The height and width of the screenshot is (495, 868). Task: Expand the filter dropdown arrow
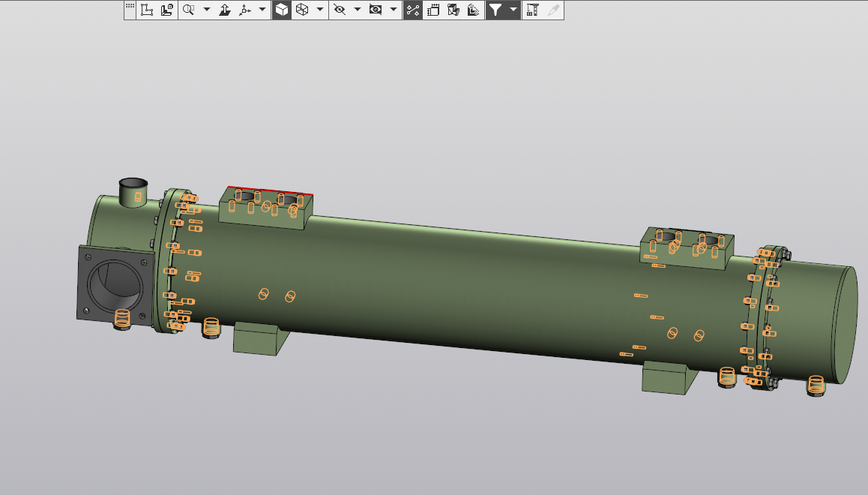point(513,10)
